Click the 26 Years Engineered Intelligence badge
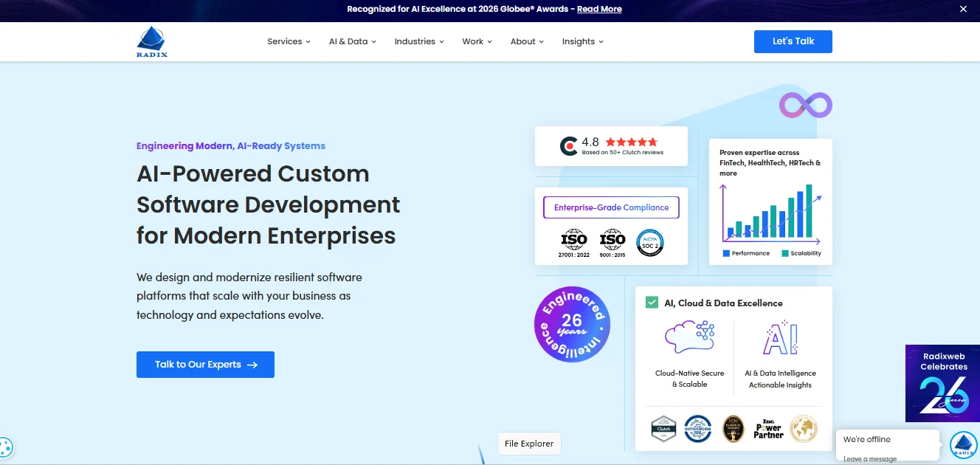The image size is (980, 465). click(x=572, y=324)
